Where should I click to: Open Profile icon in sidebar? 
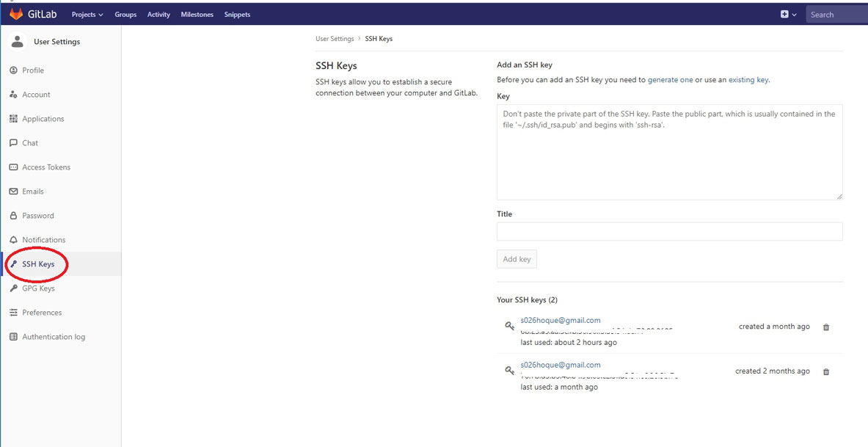[x=14, y=70]
